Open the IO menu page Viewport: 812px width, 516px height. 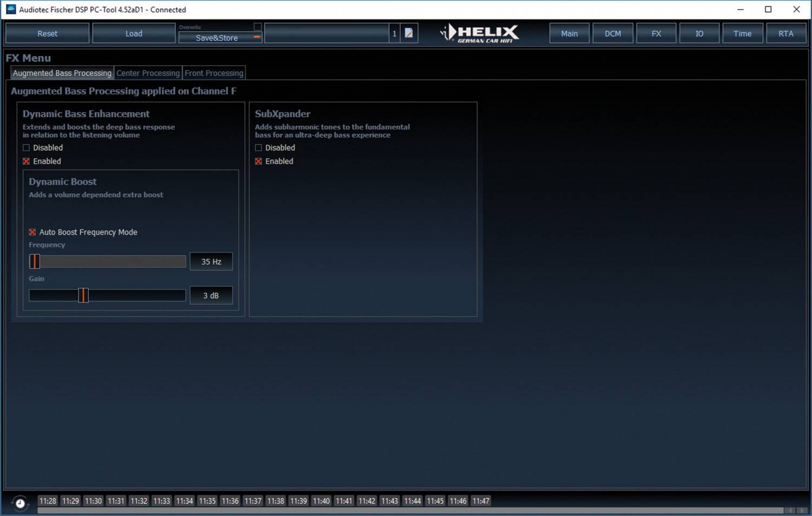click(699, 34)
